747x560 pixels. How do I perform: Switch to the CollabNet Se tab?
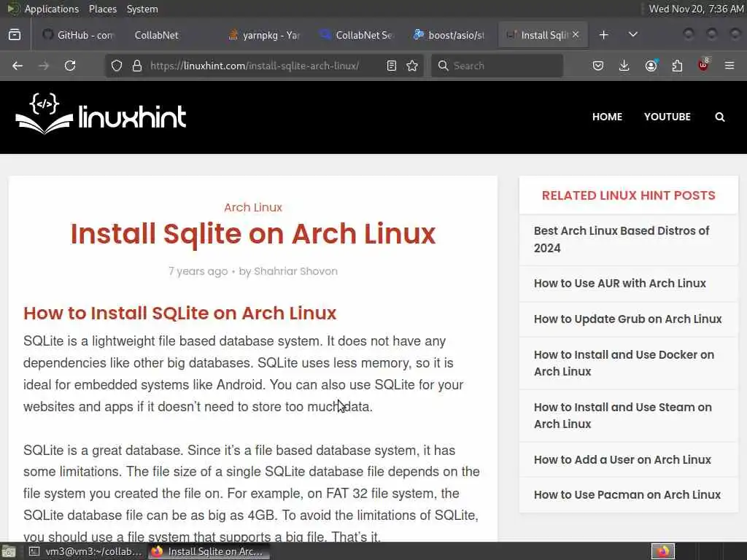click(356, 35)
